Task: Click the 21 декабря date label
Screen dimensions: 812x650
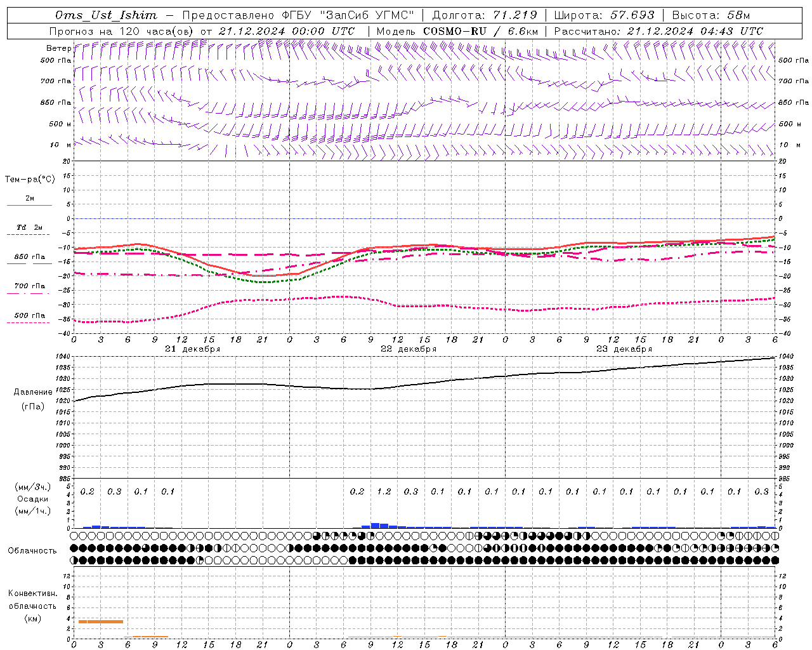Action: click(x=193, y=349)
